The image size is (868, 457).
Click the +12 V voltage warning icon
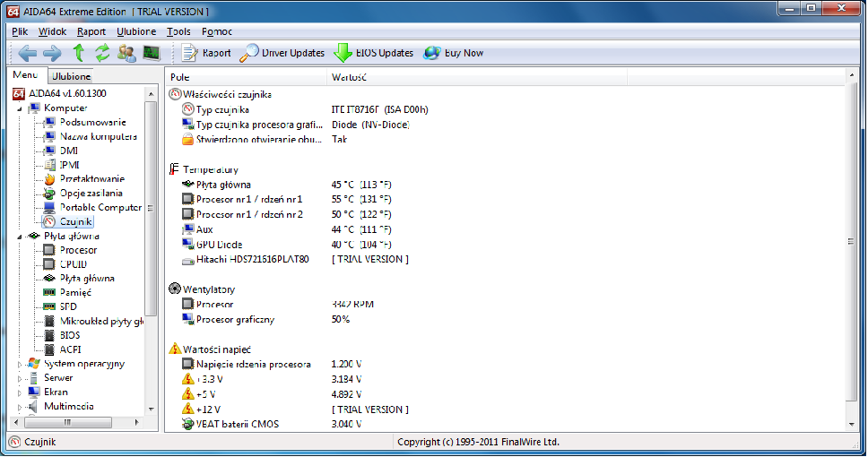point(188,410)
